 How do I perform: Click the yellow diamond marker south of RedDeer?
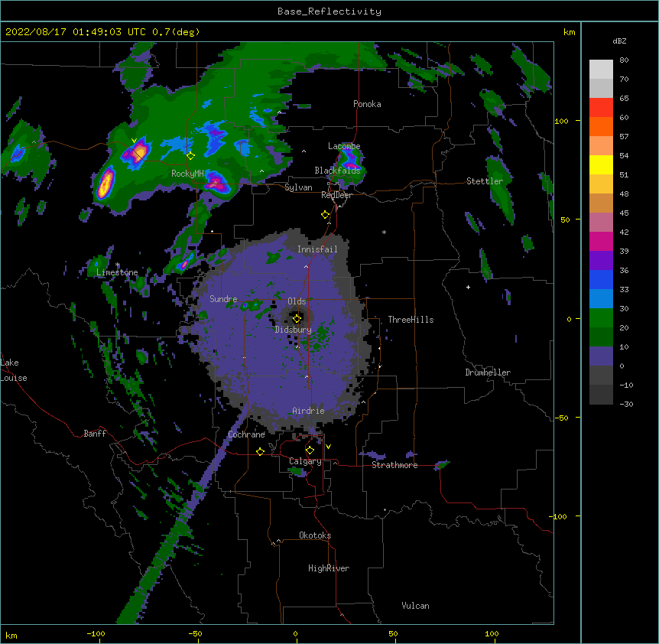(x=325, y=215)
